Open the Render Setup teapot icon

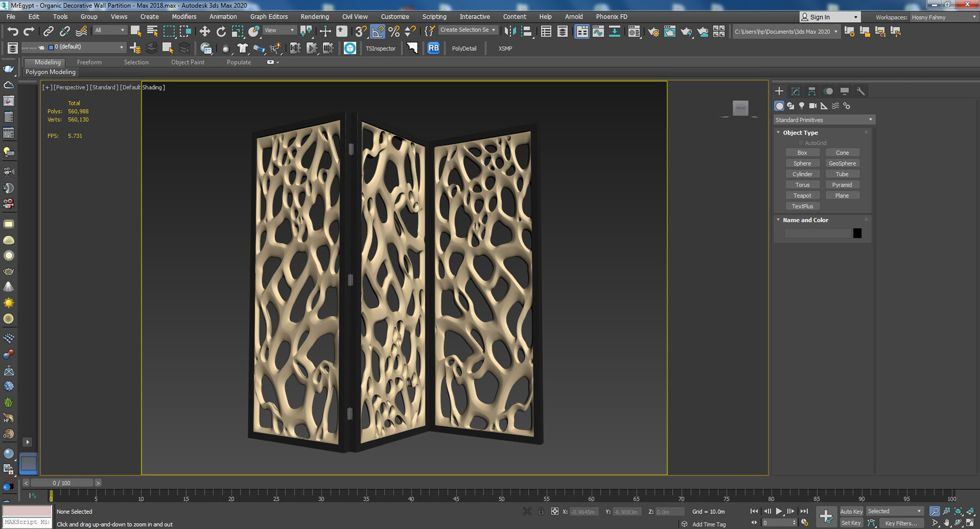pos(653,32)
